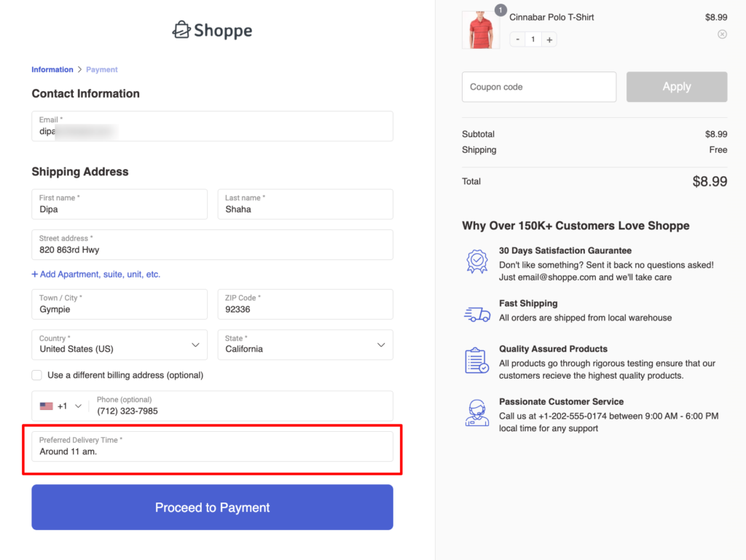The image size is (746, 560).
Task: Go to the Information breadcrumb step
Action: click(52, 69)
